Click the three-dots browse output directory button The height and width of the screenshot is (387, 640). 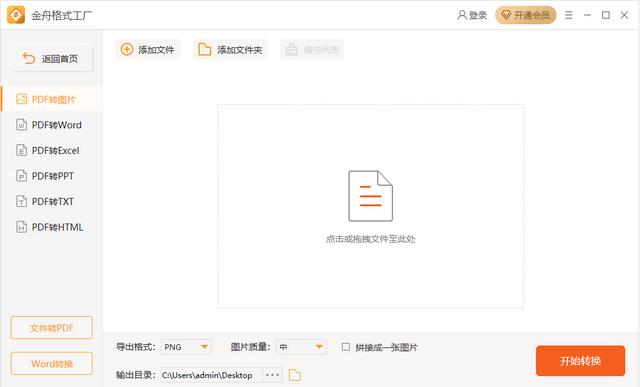(x=272, y=375)
